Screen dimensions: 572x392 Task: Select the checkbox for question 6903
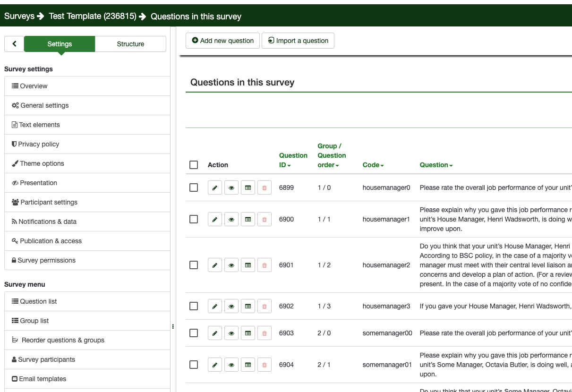point(194,333)
